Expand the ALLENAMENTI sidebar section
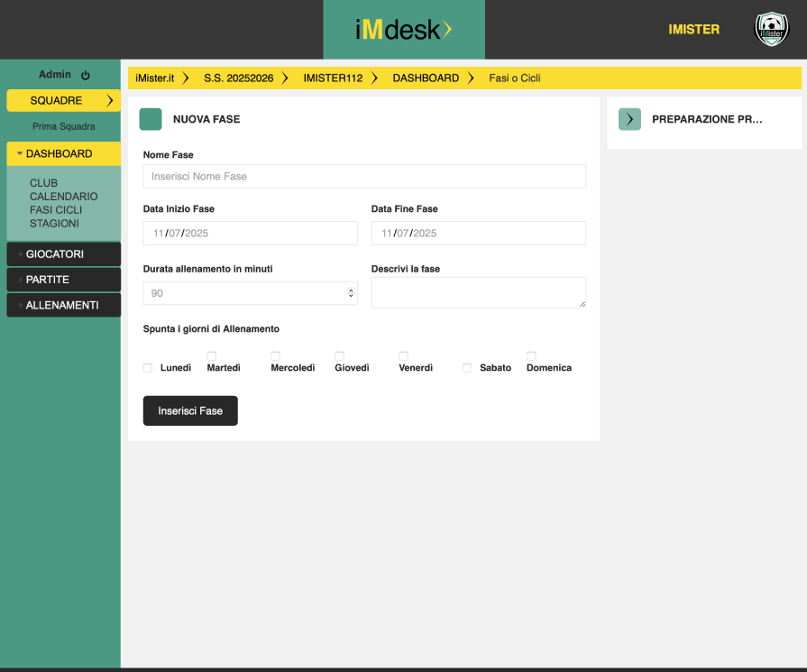807x672 pixels. click(64, 306)
